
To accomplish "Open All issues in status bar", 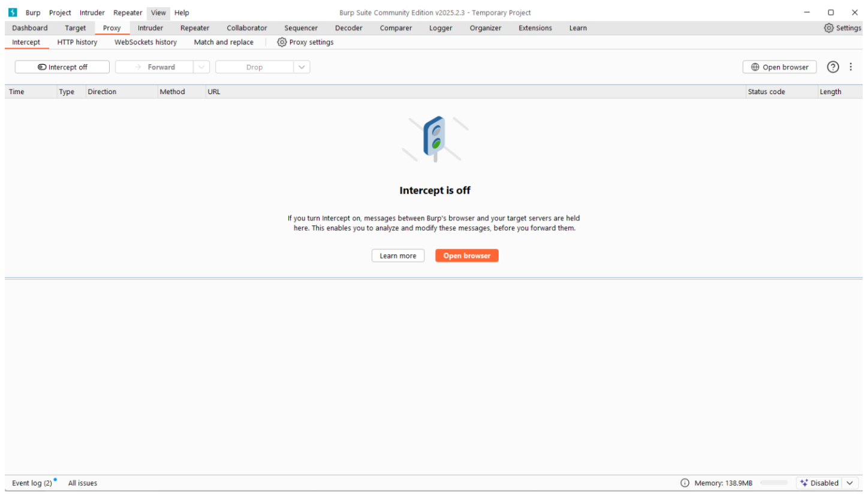I will (x=83, y=483).
